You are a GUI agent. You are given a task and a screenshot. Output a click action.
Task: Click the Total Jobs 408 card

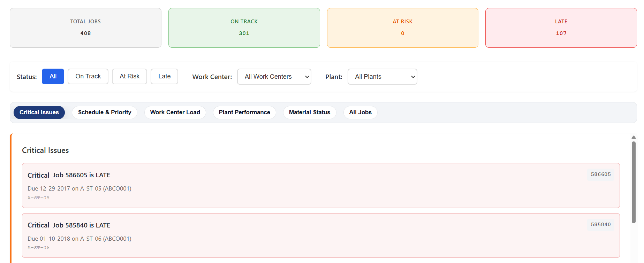[85, 28]
